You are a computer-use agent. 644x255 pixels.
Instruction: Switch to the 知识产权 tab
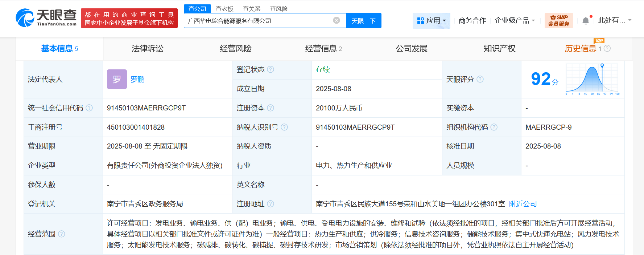[x=499, y=49]
